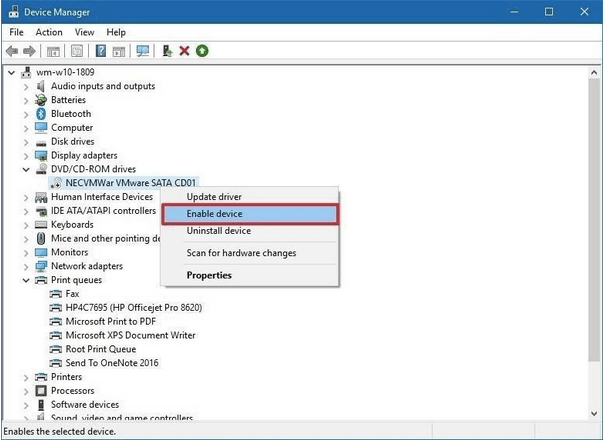Open Properties from the context menu

click(250, 275)
